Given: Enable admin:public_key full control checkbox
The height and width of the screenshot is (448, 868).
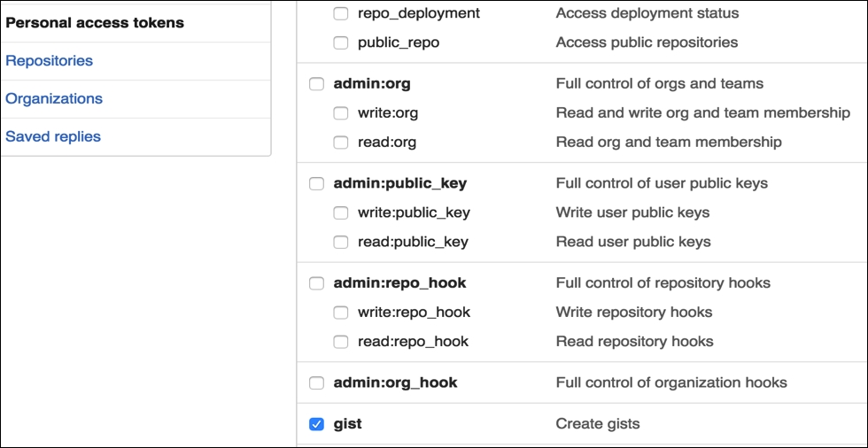Looking at the screenshot, I should coord(316,184).
